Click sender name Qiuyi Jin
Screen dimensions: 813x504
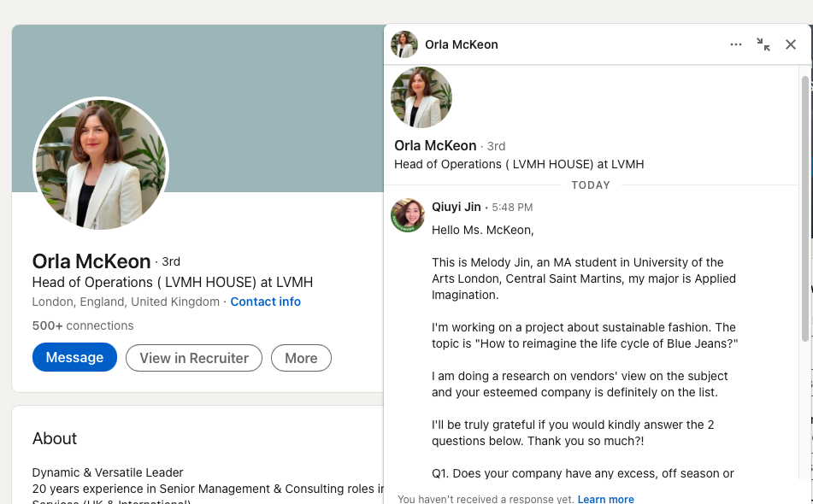click(457, 208)
